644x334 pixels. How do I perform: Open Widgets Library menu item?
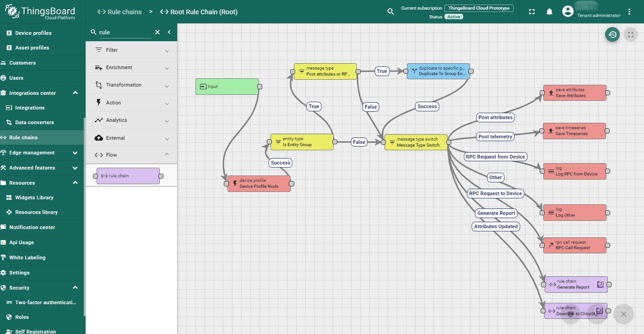42,197
